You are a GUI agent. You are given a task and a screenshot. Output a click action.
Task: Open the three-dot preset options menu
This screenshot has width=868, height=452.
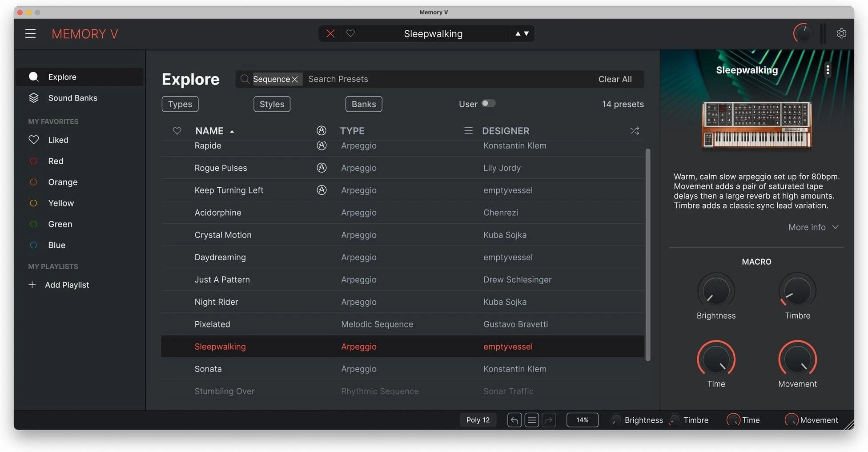tap(828, 70)
